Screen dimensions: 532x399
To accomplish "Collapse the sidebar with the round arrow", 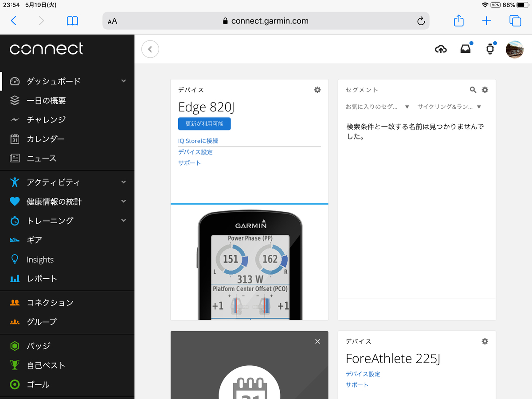I will (x=150, y=49).
